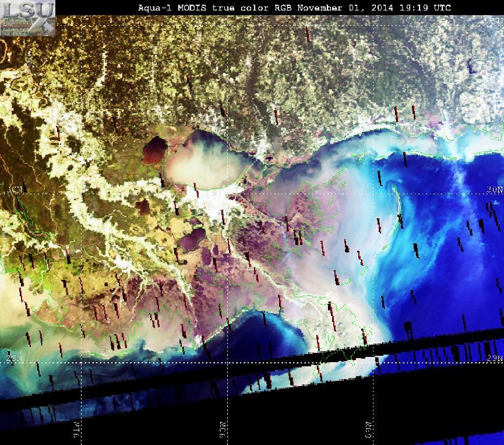
Task: Click the small dark Lac des Allemands
Action: 143,206
